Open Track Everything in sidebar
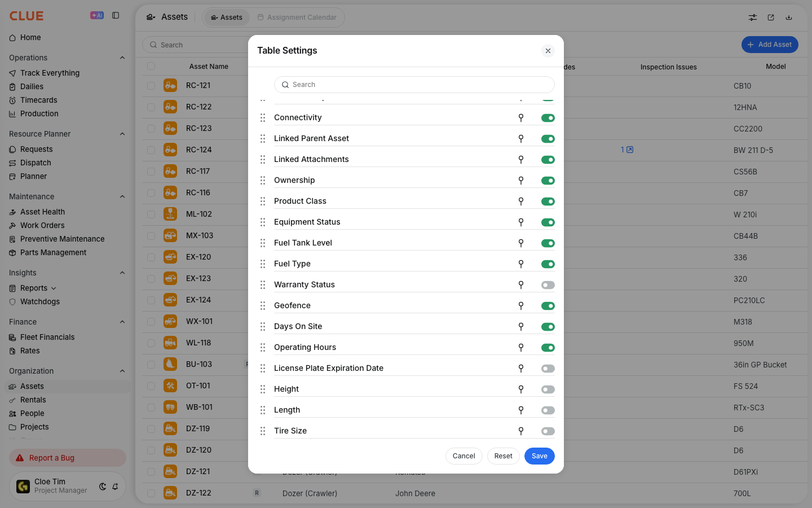812x508 pixels. click(x=50, y=73)
